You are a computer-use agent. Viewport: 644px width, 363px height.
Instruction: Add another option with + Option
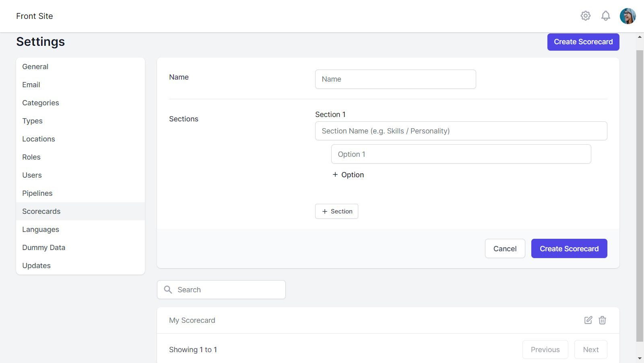click(x=348, y=174)
